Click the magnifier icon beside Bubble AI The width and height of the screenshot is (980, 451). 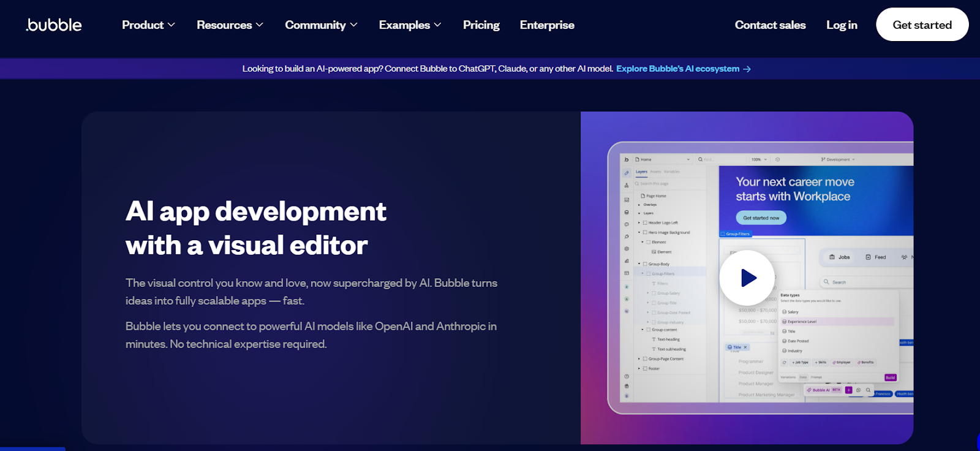[x=868, y=390]
